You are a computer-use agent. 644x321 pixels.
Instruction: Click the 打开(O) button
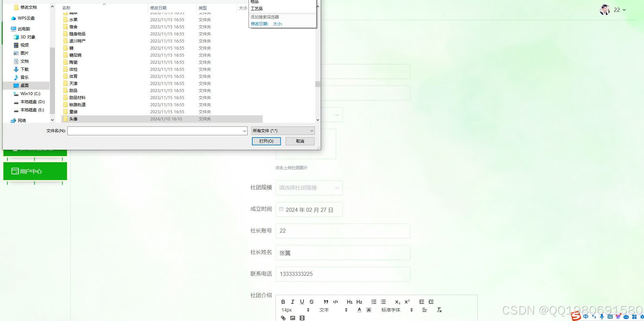point(266,141)
